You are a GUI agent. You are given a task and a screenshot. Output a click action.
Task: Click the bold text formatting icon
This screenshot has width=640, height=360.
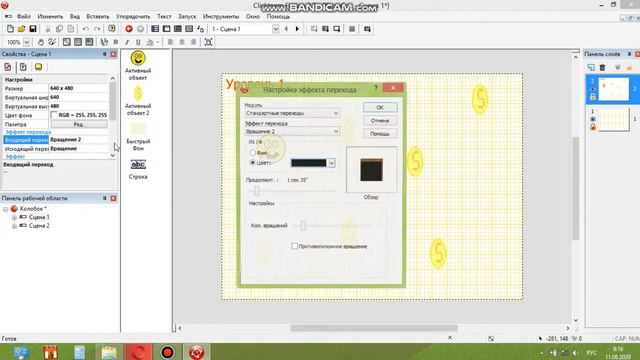[x=116, y=42]
